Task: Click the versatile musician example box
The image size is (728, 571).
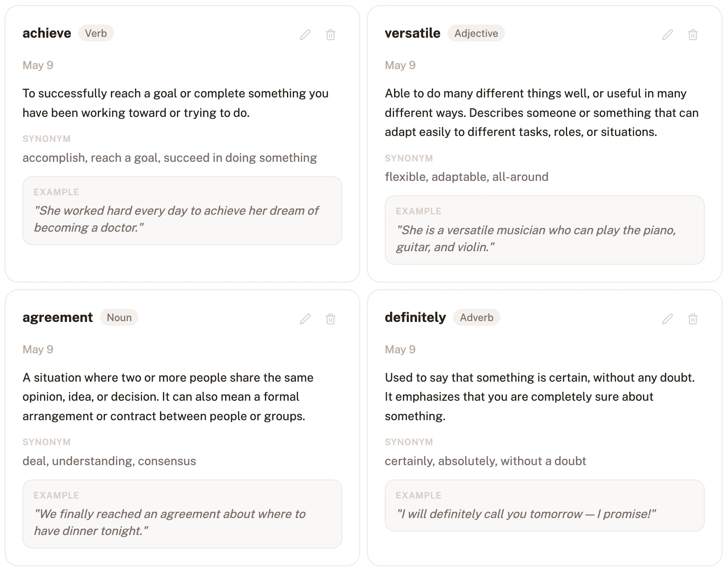Action: [545, 230]
